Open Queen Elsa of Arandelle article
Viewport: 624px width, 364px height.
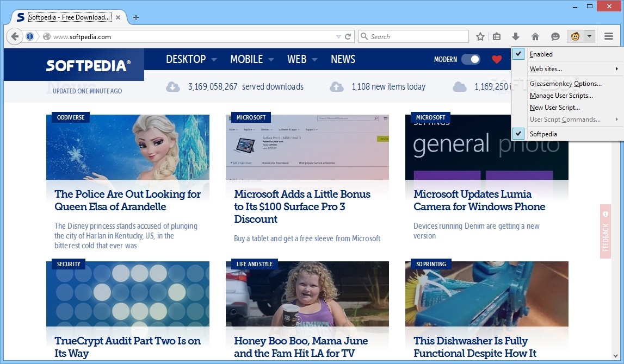[128, 200]
